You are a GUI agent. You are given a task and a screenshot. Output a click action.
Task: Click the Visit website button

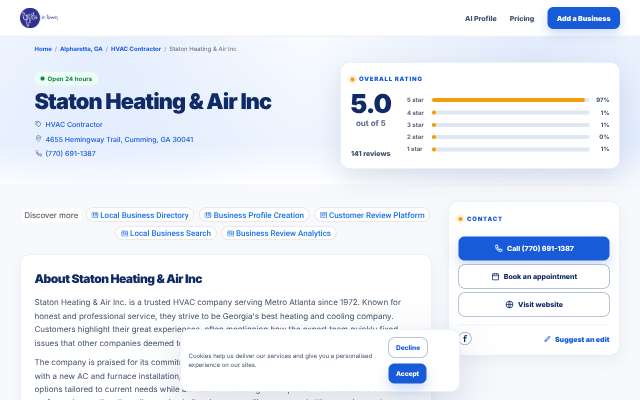point(534,304)
